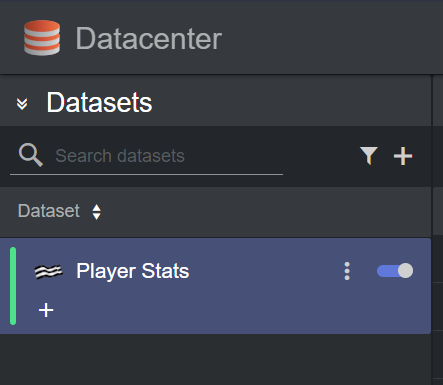Click the green status bar beside Player Stats
Image resolution: width=443 pixels, height=385 pixels.
(x=13, y=286)
